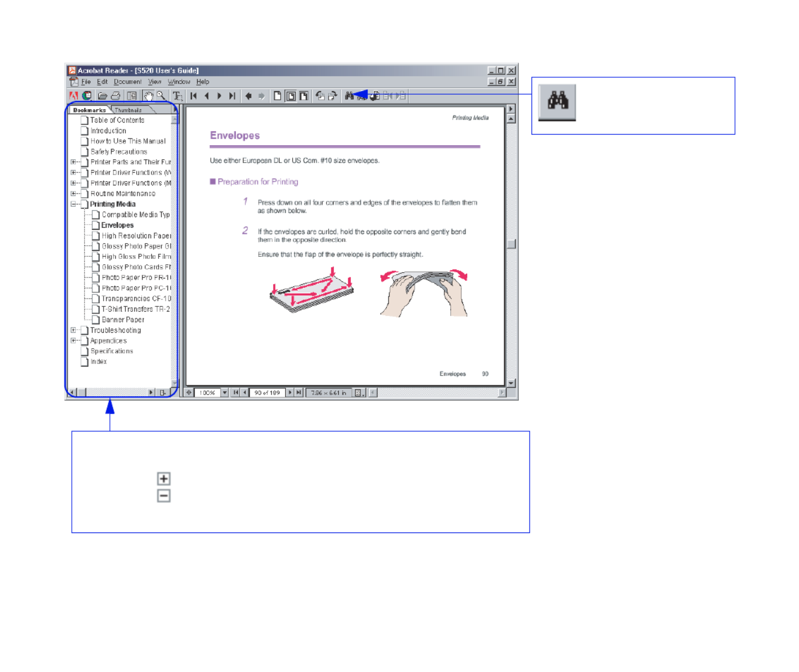The image size is (799, 672).
Task: Go to last page using toolbar
Action: (232, 96)
